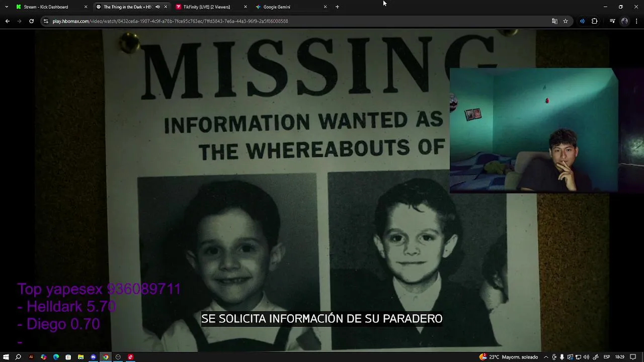The image size is (644, 362).
Task: Open the Chrome profile avatar
Action: point(624,21)
